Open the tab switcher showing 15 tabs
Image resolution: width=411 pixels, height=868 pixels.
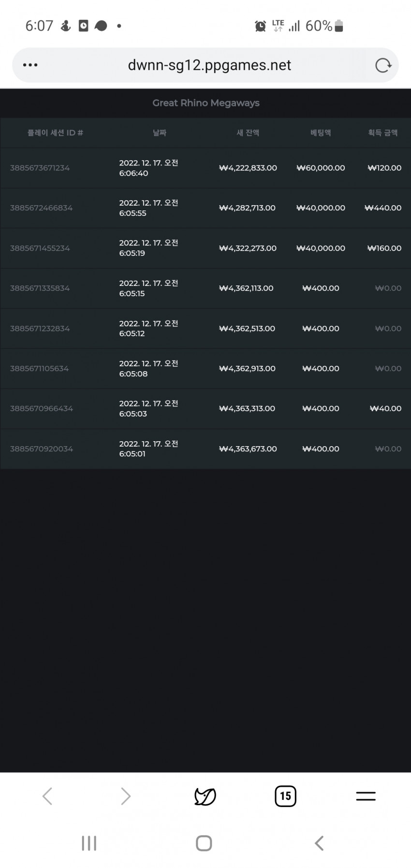(285, 796)
